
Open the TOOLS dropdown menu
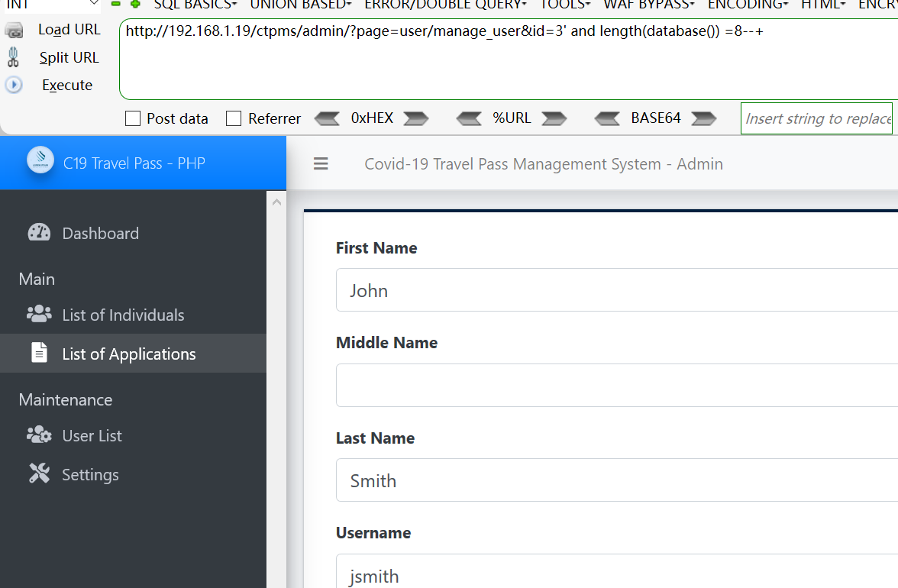[x=565, y=5]
